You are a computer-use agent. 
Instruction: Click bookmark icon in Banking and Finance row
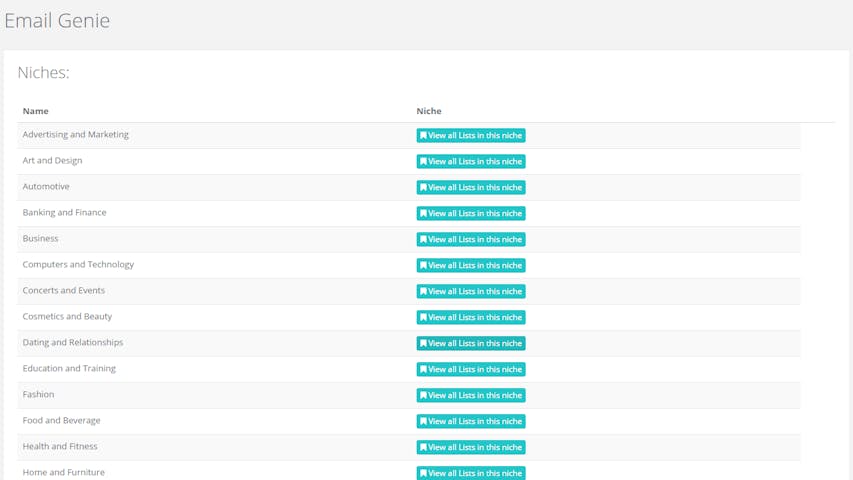click(423, 214)
